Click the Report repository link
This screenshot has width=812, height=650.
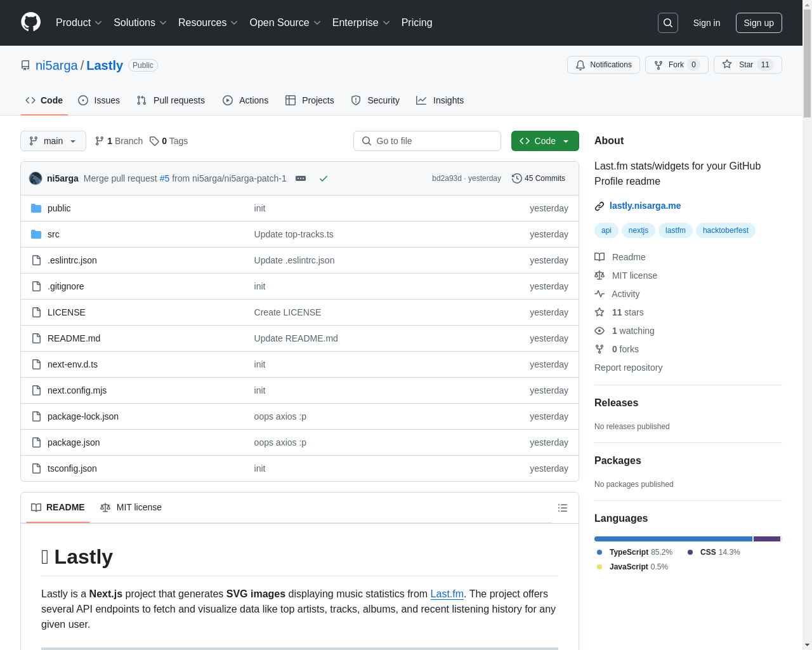point(628,368)
